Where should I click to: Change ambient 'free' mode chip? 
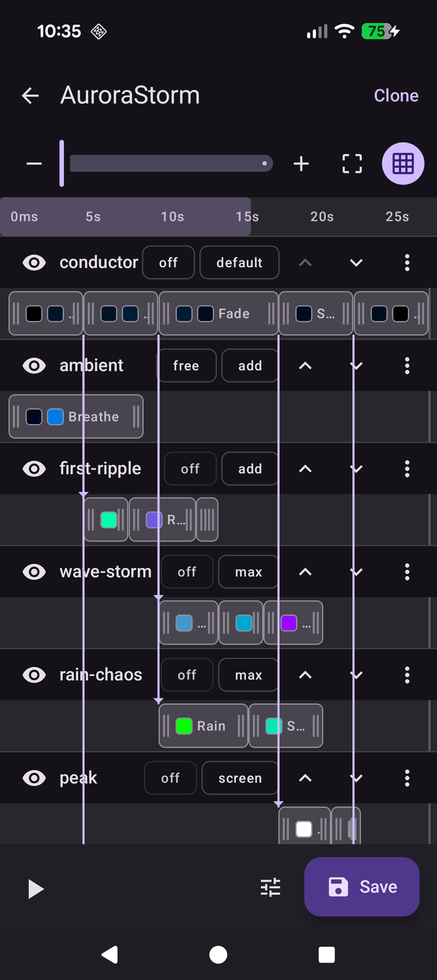186,366
